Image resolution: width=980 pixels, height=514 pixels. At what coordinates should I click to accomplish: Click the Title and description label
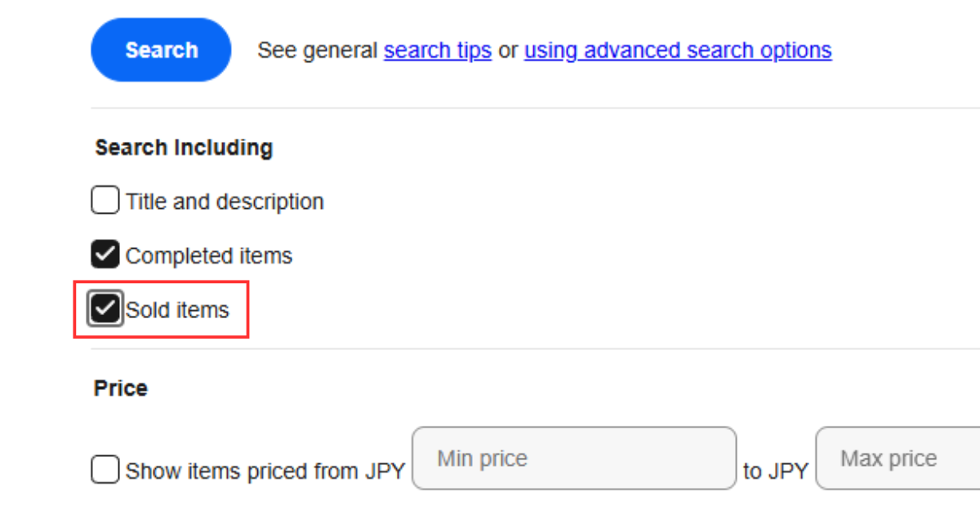224,200
